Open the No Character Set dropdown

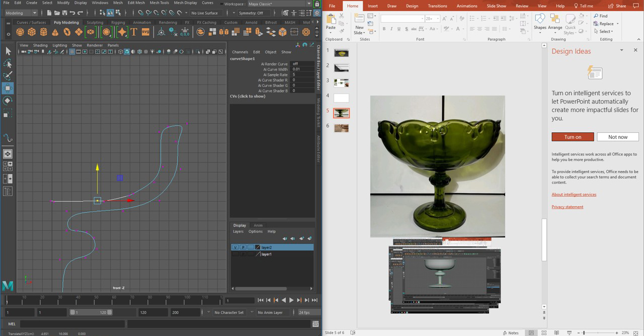pos(230,312)
